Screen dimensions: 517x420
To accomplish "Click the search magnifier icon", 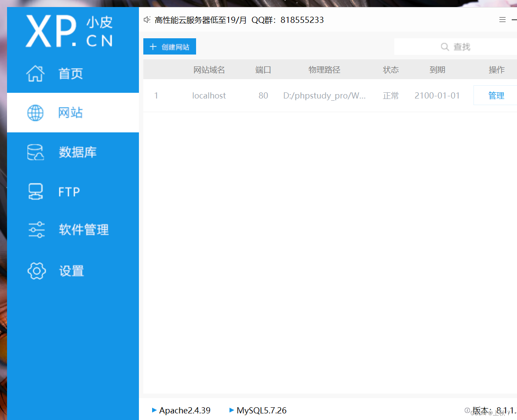I will [x=445, y=46].
